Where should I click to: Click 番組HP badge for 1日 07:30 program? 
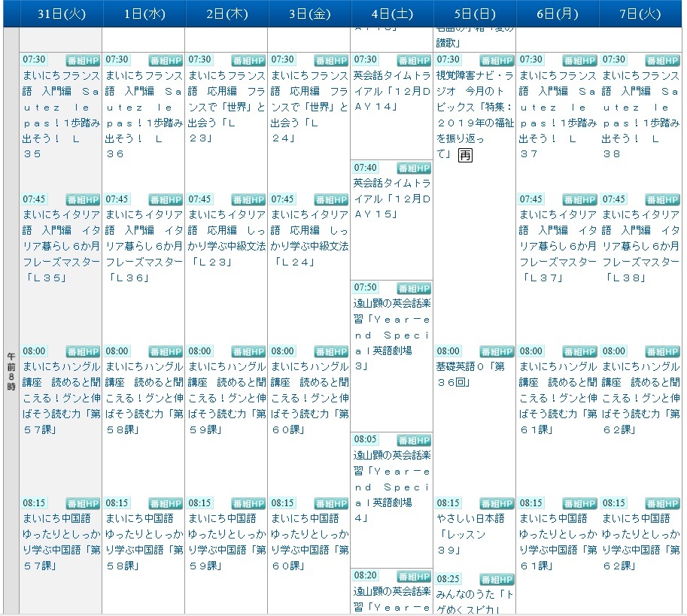(x=166, y=60)
